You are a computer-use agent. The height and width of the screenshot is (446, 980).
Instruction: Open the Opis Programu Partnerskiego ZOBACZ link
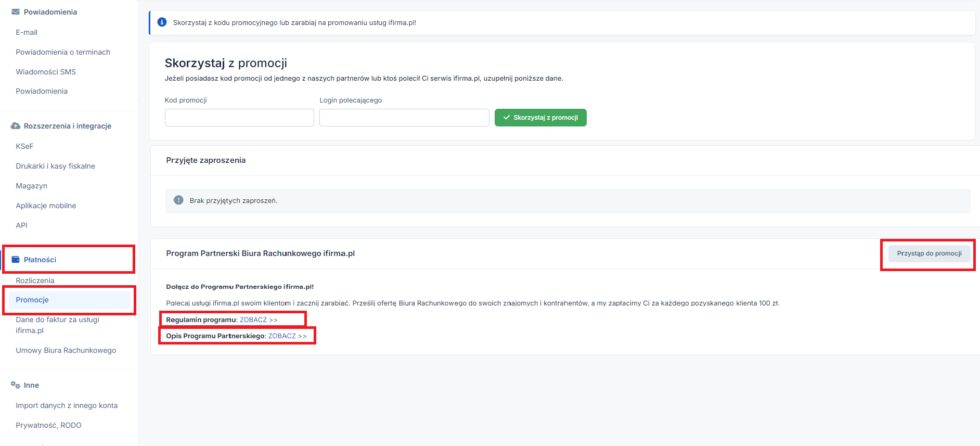coord(287,336)
